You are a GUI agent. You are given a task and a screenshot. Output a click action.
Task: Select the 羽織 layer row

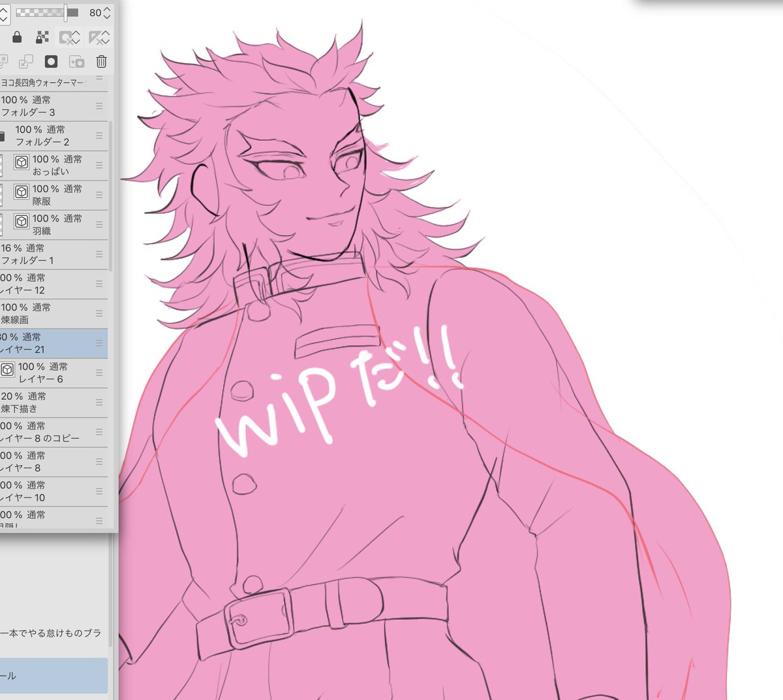pos(54,224)
